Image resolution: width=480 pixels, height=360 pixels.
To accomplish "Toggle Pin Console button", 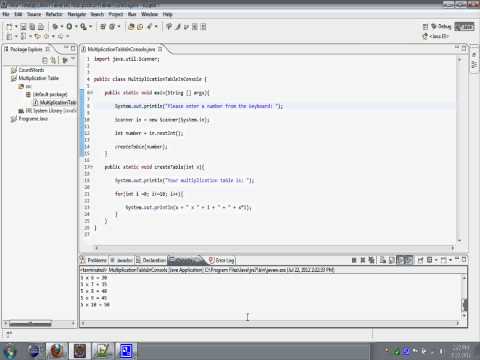I will (421, 260).
